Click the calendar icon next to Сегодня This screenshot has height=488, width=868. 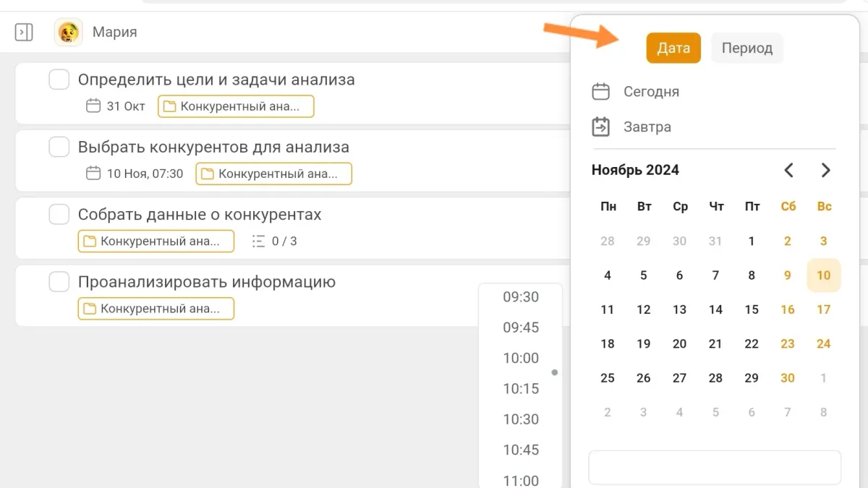tap(600, 92)
